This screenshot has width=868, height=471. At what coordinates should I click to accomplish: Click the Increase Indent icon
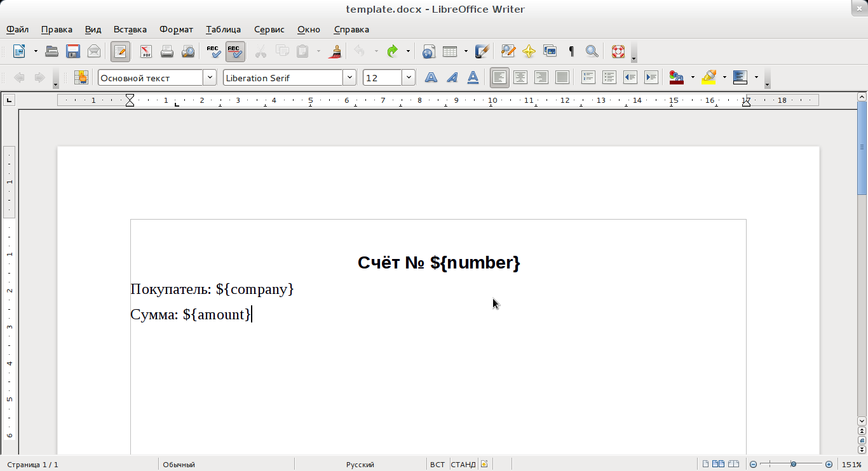pyautogui.click(x=651, y=77)
